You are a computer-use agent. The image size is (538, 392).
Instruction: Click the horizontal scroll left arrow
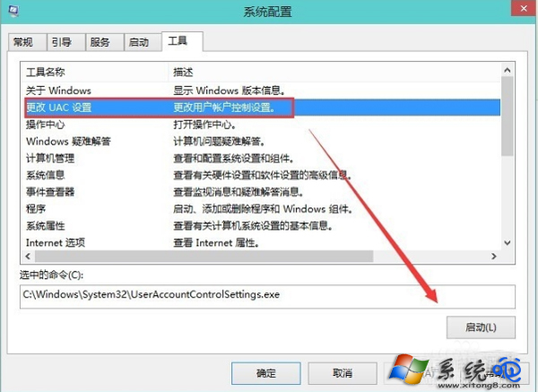click(x=28, y=256)
